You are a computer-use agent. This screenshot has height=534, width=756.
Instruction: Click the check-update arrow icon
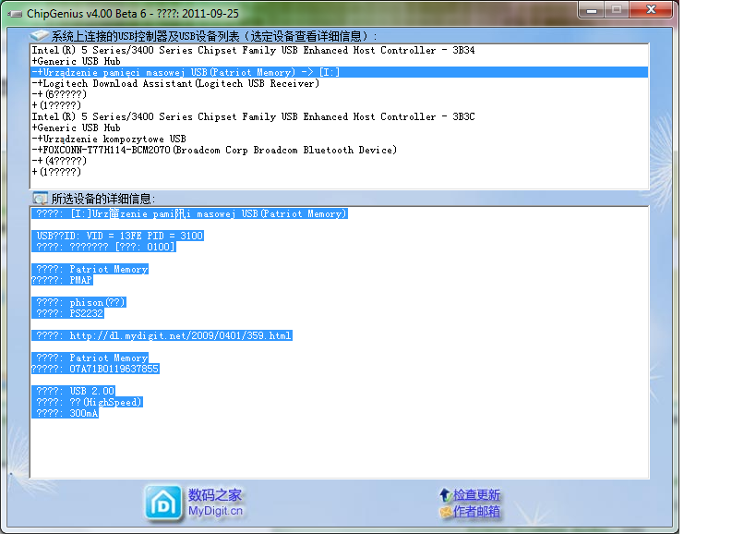[x=445, y=494]
